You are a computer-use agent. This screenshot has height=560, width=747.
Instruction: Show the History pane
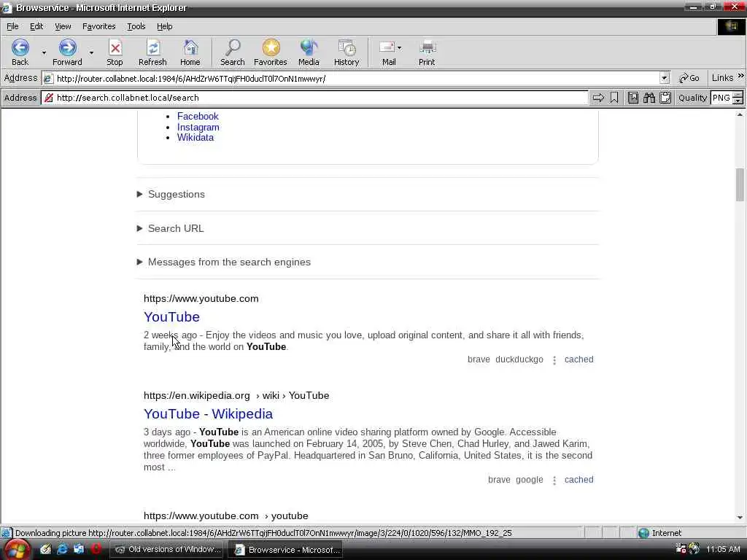point(347,52)
